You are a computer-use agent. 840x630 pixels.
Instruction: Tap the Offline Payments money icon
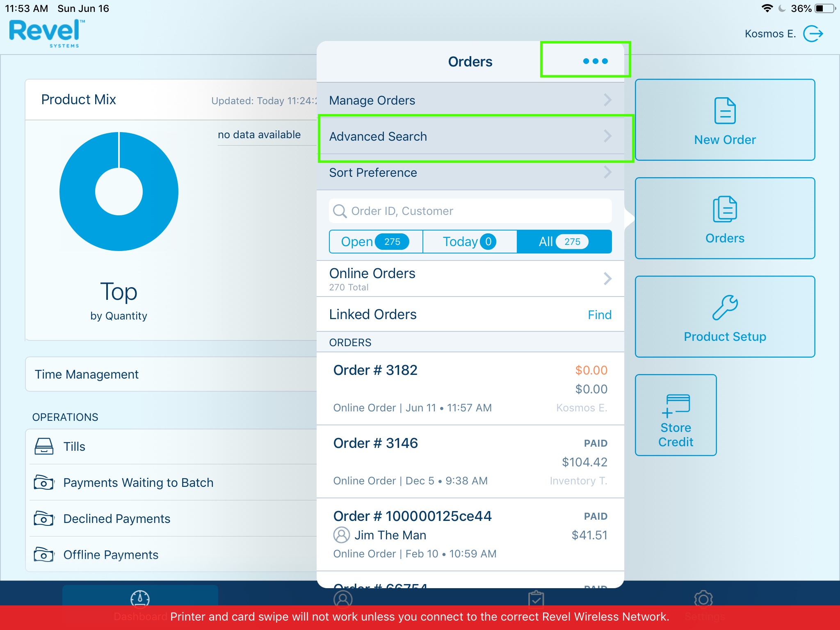point(44,555)
